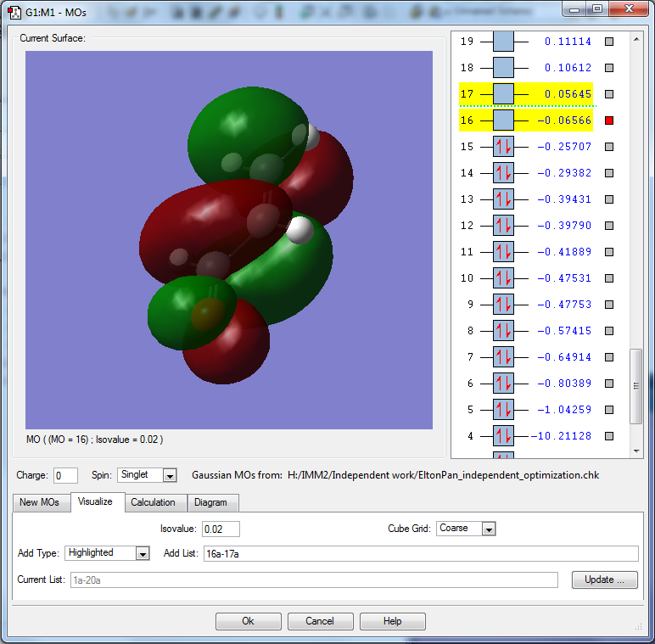Toggle the gray surface square beside MO 17
Screen dimensions: 655x644
tap(608, 94)
